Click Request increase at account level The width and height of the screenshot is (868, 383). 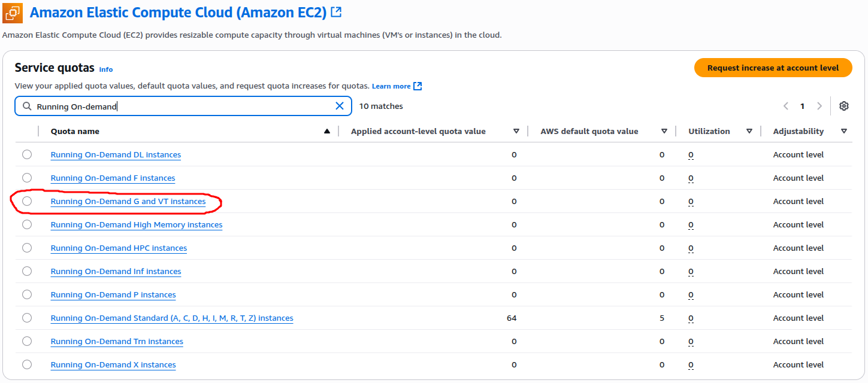773,68
